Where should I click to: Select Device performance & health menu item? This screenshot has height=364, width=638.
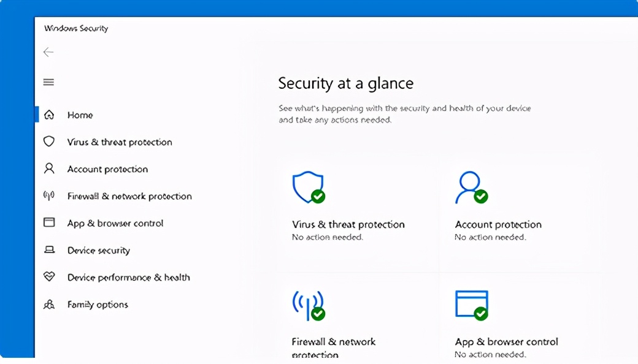point(128,278)
